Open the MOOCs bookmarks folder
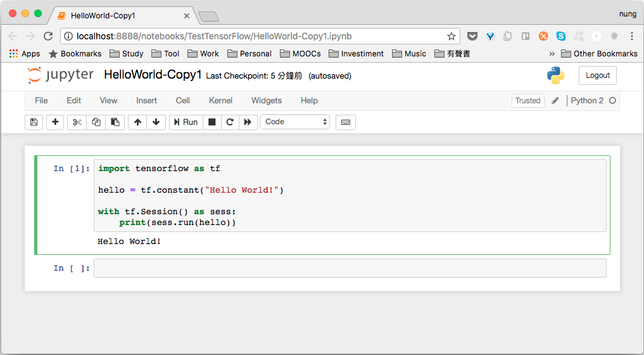This screenshot has width=644, height=355. coord(300,54)
